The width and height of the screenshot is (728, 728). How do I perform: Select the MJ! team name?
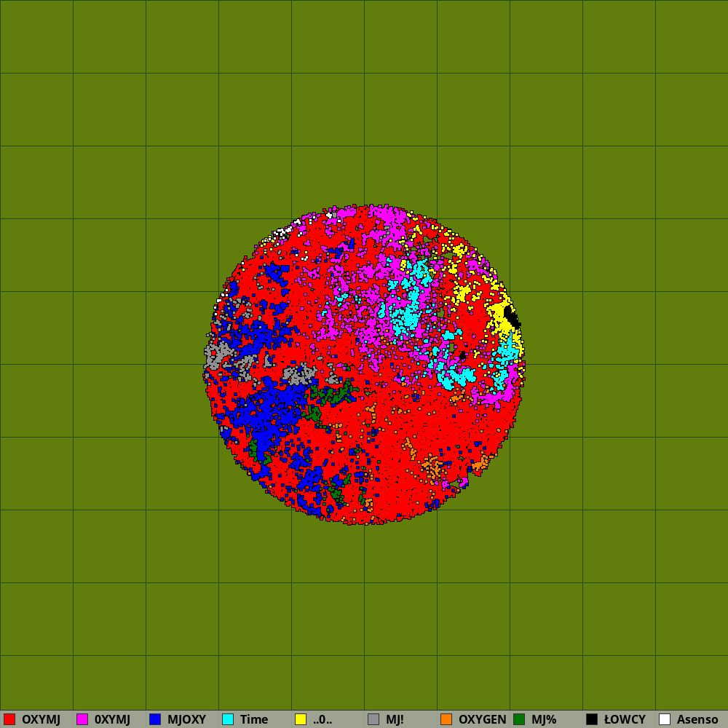point(395,719)
